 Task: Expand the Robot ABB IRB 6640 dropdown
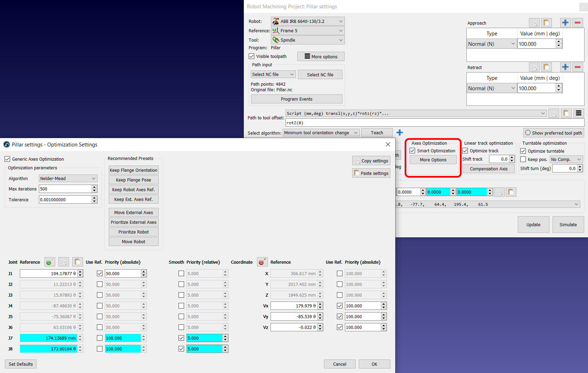click(308, 21)
